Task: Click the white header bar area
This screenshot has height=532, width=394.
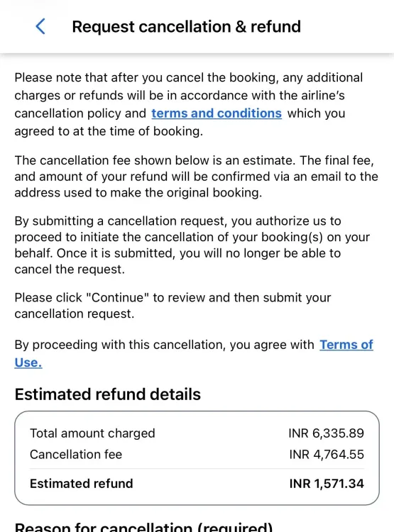Action: point(197,26)
